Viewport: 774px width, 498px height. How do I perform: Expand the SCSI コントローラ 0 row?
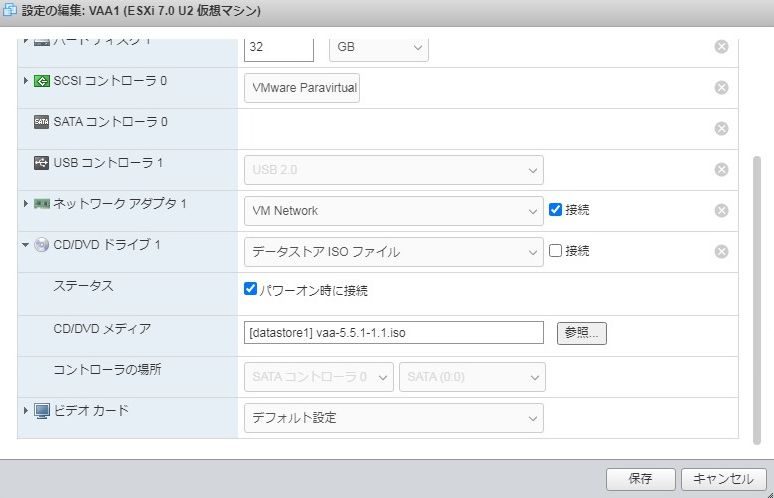coord(26,80)
